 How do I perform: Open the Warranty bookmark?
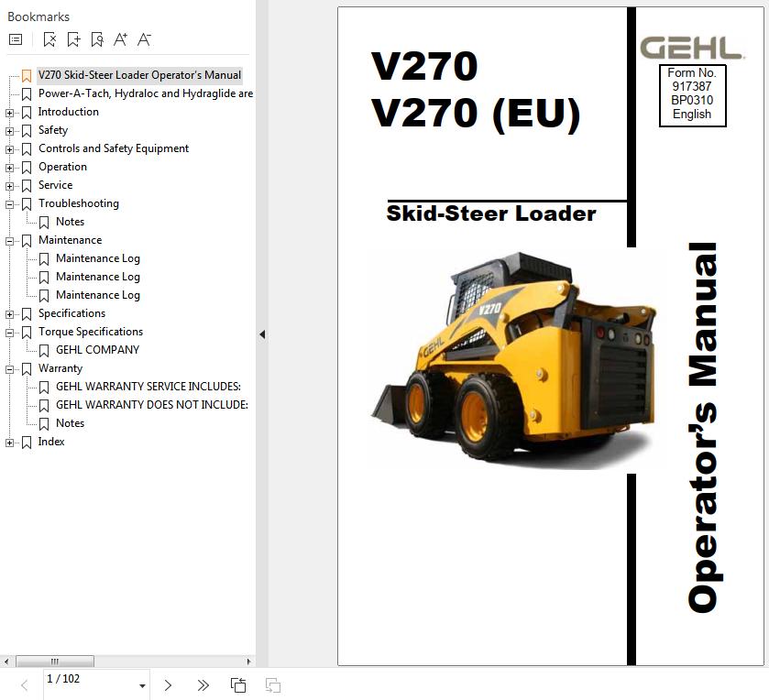60,368
